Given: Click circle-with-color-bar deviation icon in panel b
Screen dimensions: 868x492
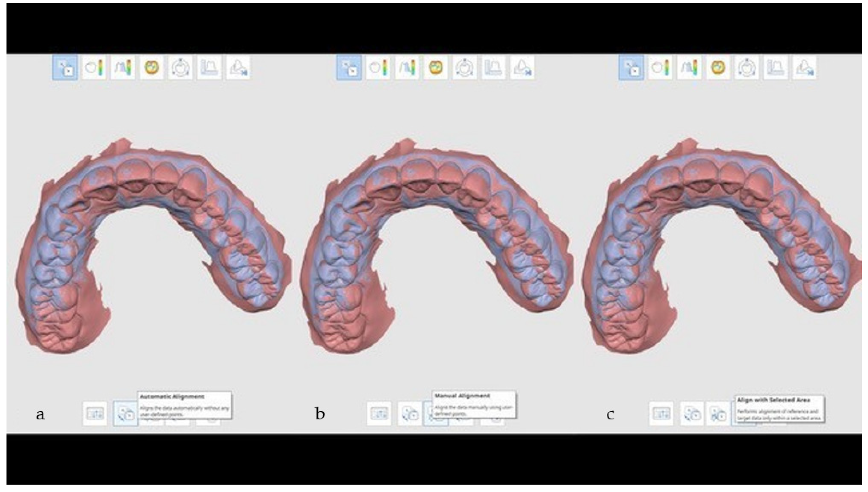Looking at the screenshot, I should 378,68.
